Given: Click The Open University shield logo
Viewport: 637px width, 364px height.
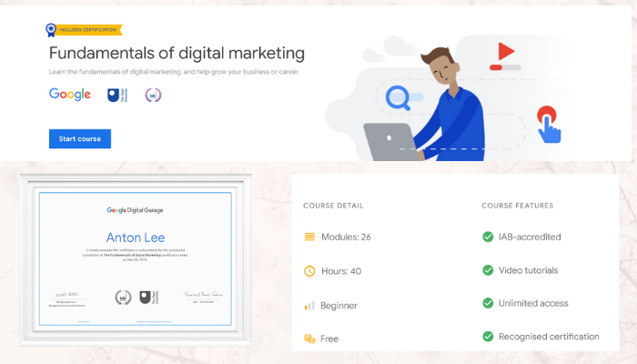Looking at the screenshot, I should pos(117,95).
